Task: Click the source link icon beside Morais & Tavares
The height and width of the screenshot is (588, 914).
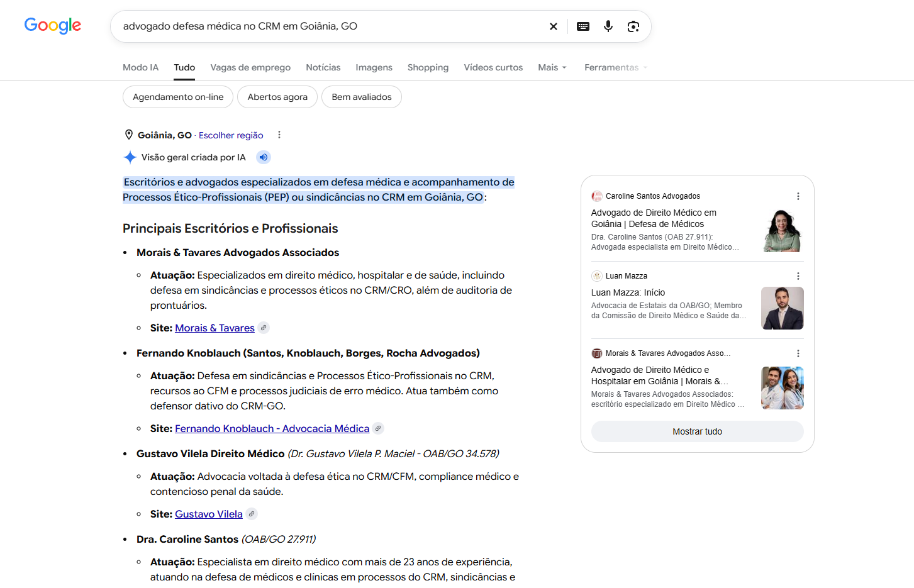Action: (x=264, y=328)
